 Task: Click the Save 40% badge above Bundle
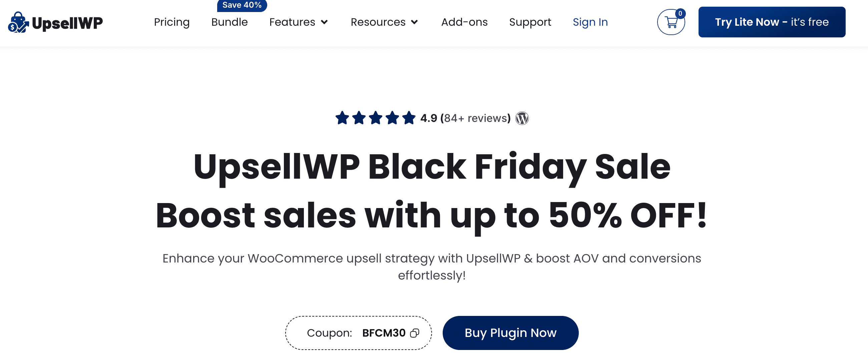click(x=241, y=5)
